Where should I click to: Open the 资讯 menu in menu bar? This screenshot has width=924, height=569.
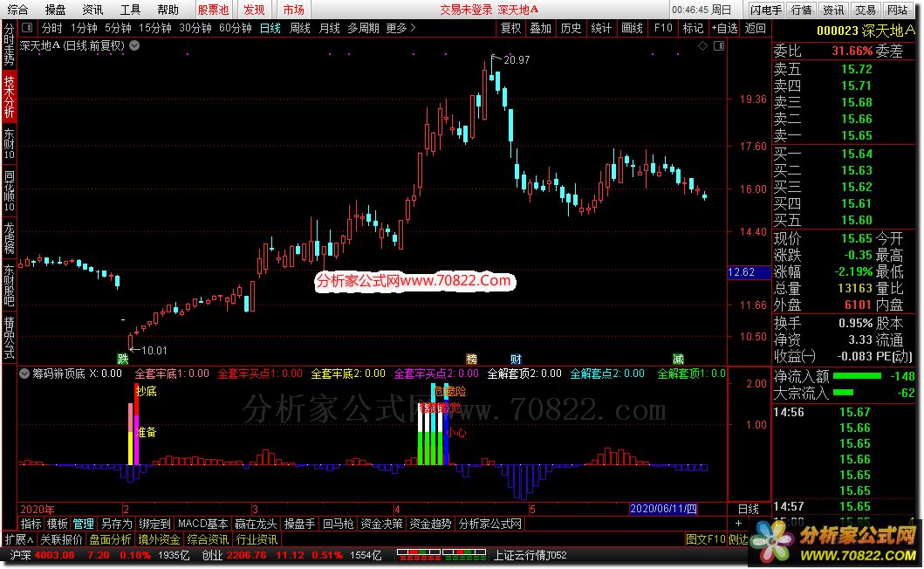pyautogui.click(x=92, y=10)
